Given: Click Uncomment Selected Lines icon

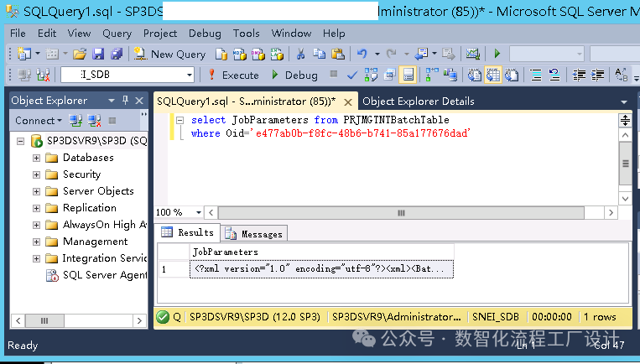Looking at the screenshot, I should tap(554, 75).
